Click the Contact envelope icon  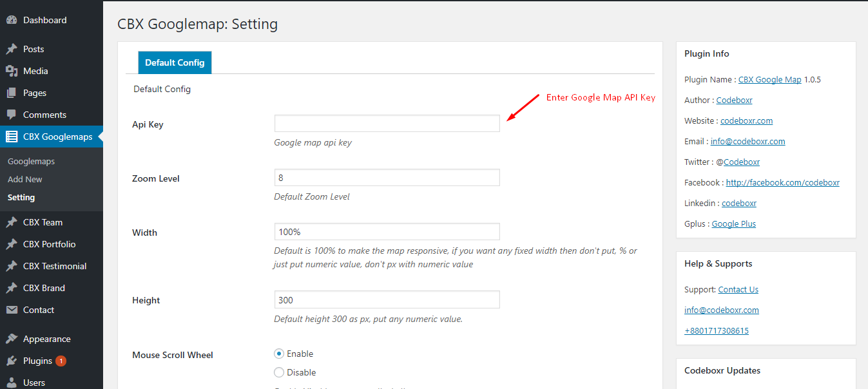tap(12, 310)
